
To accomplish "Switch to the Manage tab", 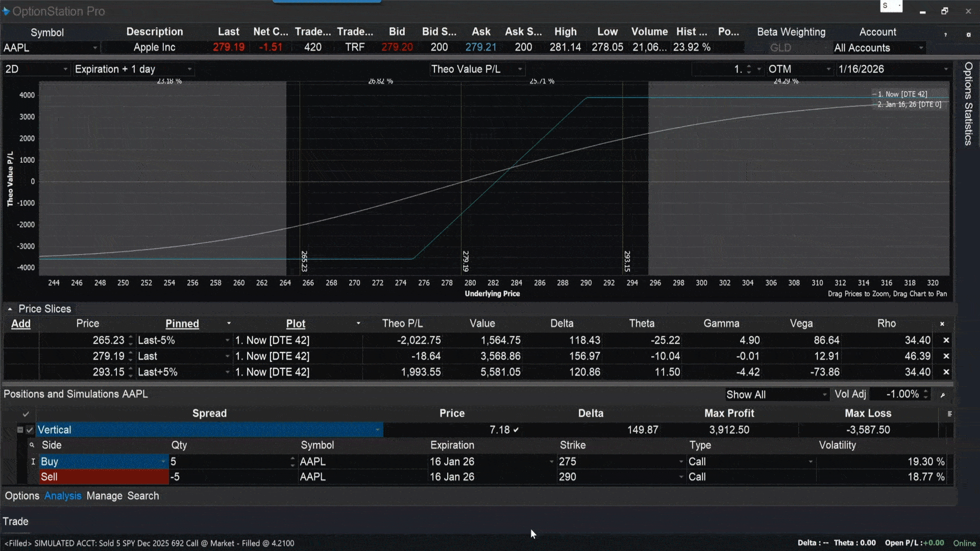I will (x=104, y=496).
